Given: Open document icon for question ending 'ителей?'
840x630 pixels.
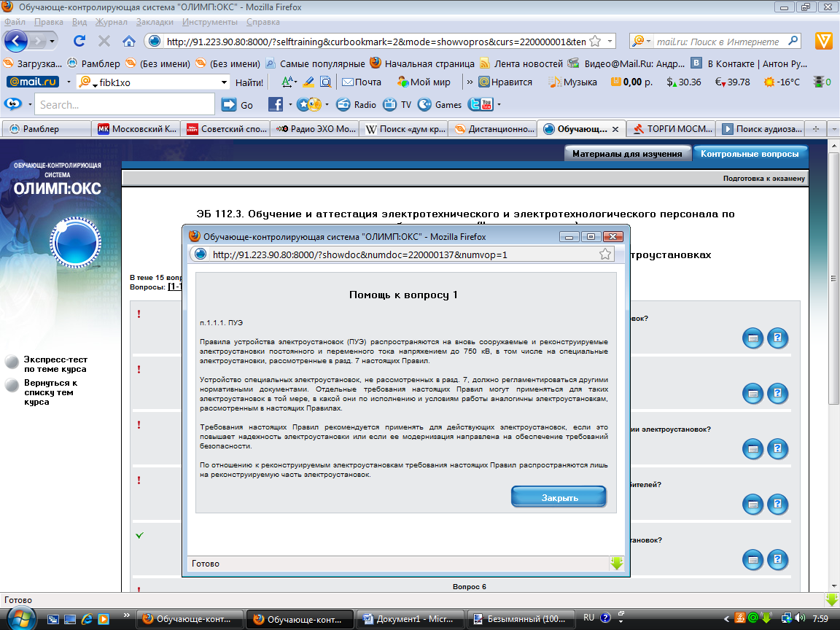Looking at the screenshot, I should click(x=752, y=504).
